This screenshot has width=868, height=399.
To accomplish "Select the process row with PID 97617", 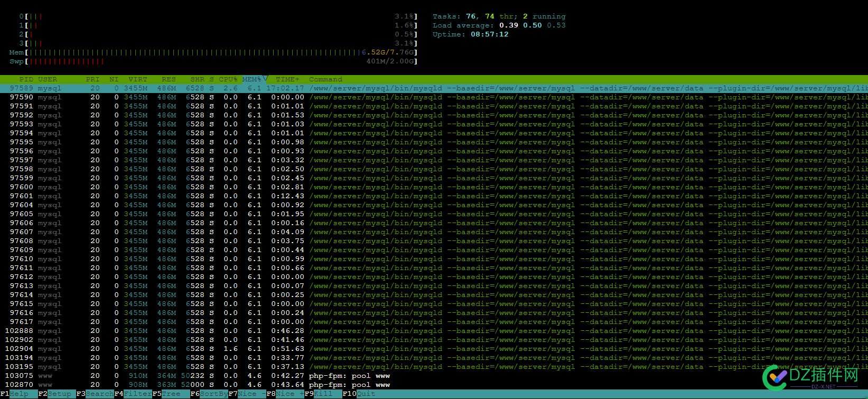I will [x=434, y=322].
